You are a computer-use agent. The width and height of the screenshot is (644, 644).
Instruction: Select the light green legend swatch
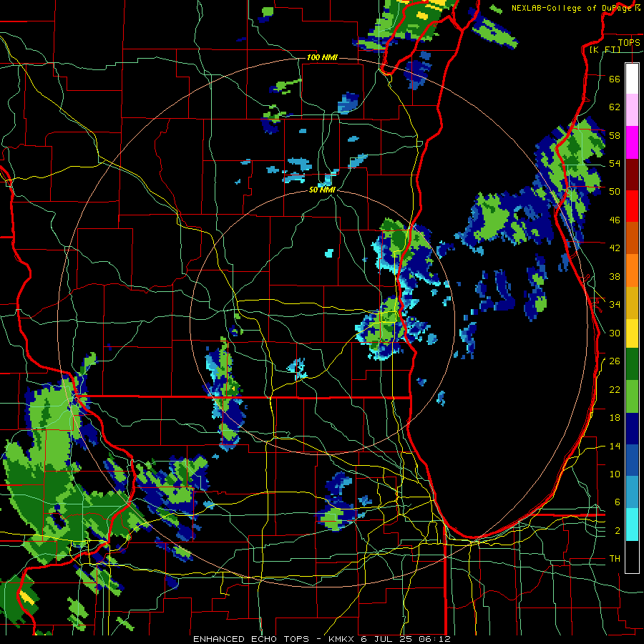pos(632,396)
